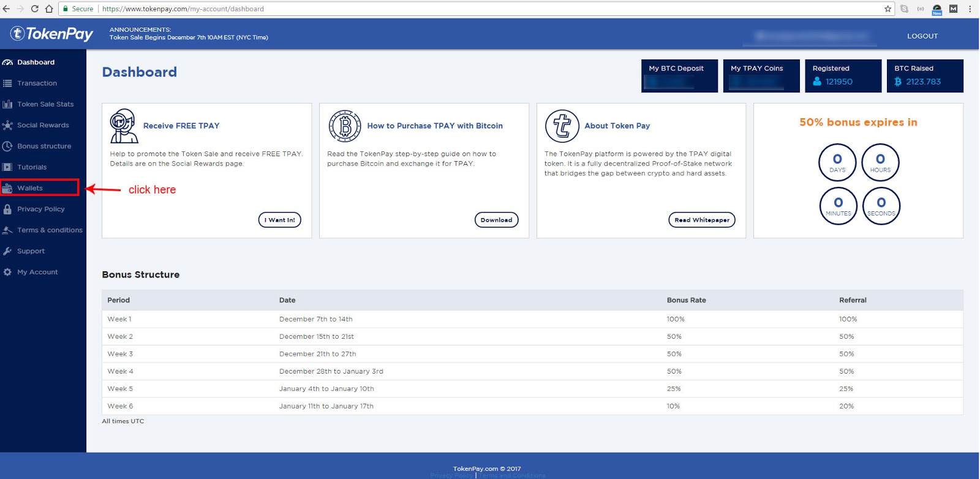The height and width of the screenshot is (479, 980).
Task: Open Privacy Policy from sidebar
Action: point(41,209)
